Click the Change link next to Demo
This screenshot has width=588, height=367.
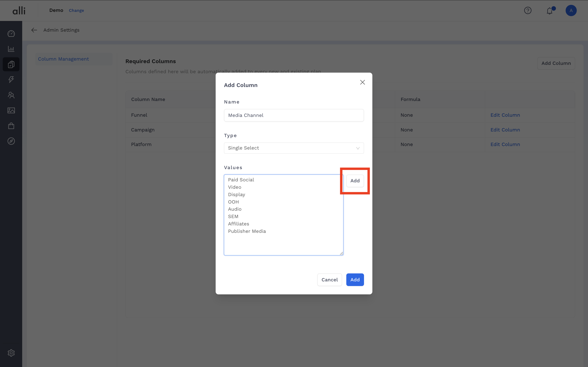click(x=76, y=10)
